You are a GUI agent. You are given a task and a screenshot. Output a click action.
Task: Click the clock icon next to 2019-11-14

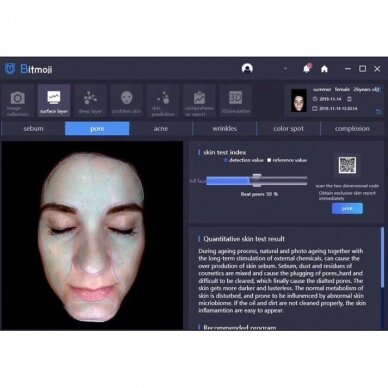(x=315, y=99)
